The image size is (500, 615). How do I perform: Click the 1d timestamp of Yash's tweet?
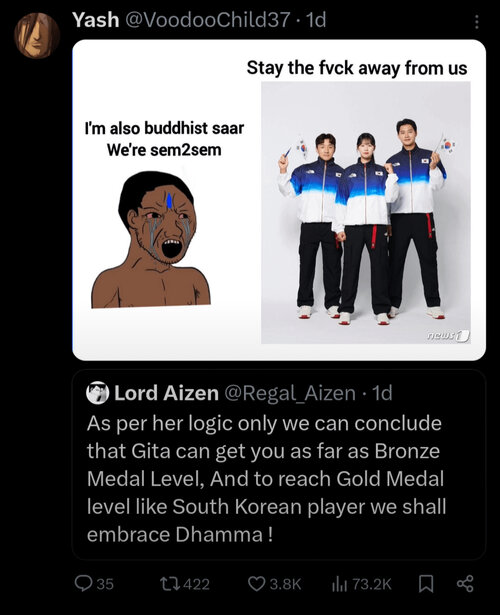click(x=316, y=20)
